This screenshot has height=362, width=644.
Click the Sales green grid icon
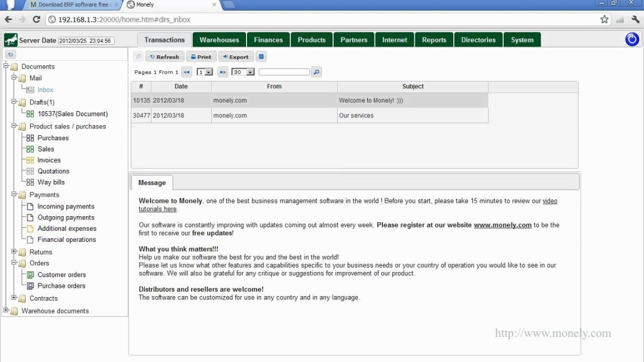(x=30, y=149)
